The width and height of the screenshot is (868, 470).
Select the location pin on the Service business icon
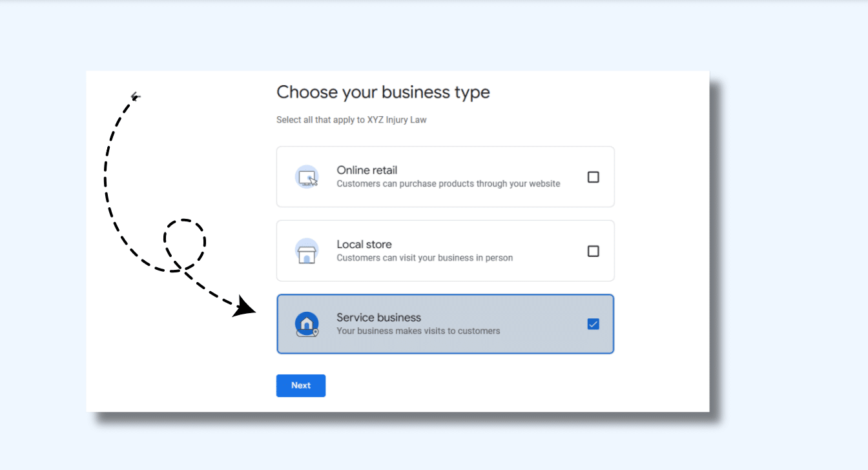click(x=315, y=331)
